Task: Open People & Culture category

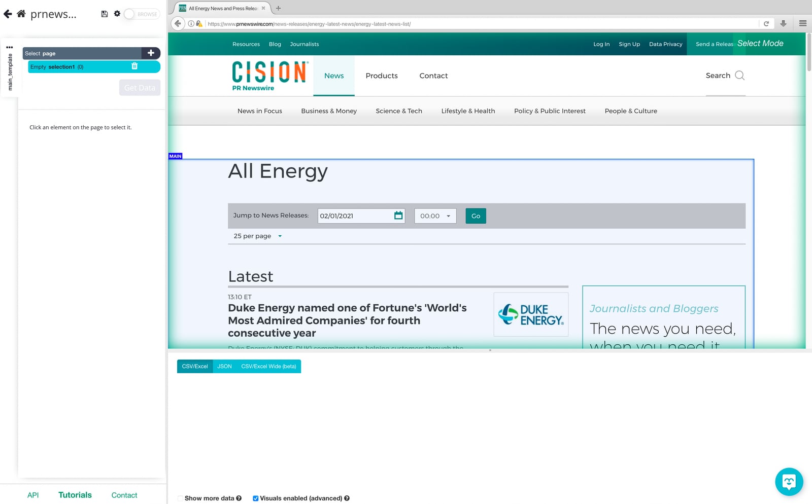Action: 631,111
